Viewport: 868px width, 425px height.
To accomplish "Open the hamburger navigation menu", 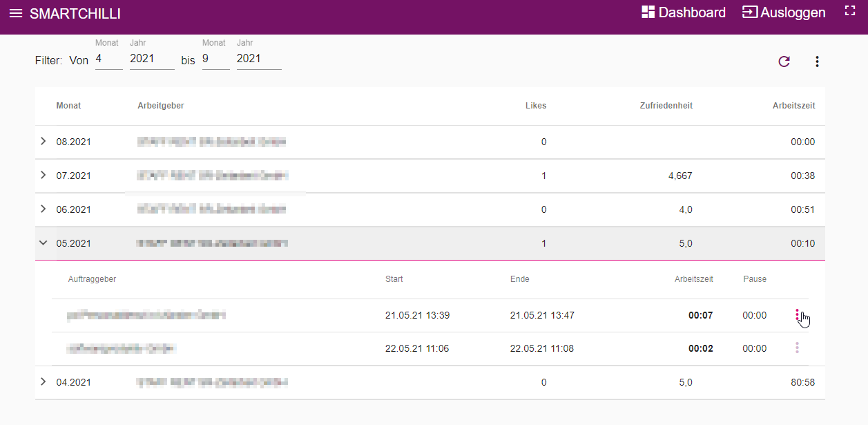I will pyautogui.click(x=15, y=14).
